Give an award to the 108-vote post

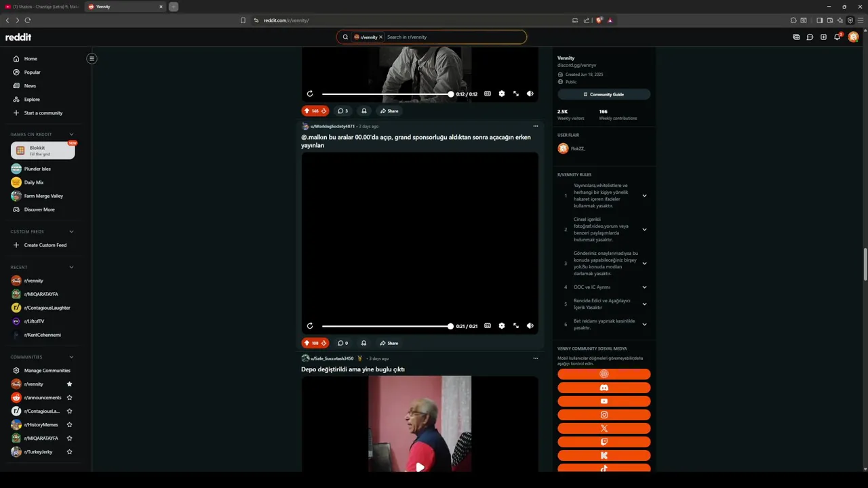pyautogui.click(x=364, y=343)
